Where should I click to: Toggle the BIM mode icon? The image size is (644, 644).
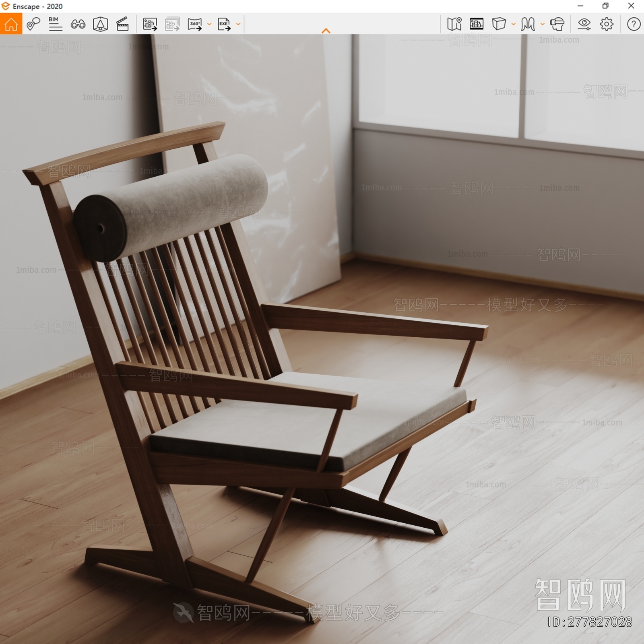[55, 24]
